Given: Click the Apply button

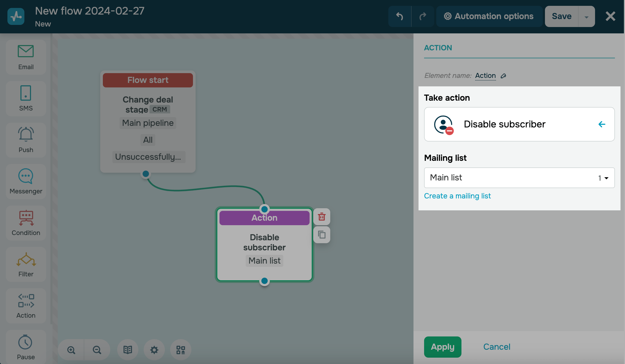Looking at the screenshot, I should 442,347.
